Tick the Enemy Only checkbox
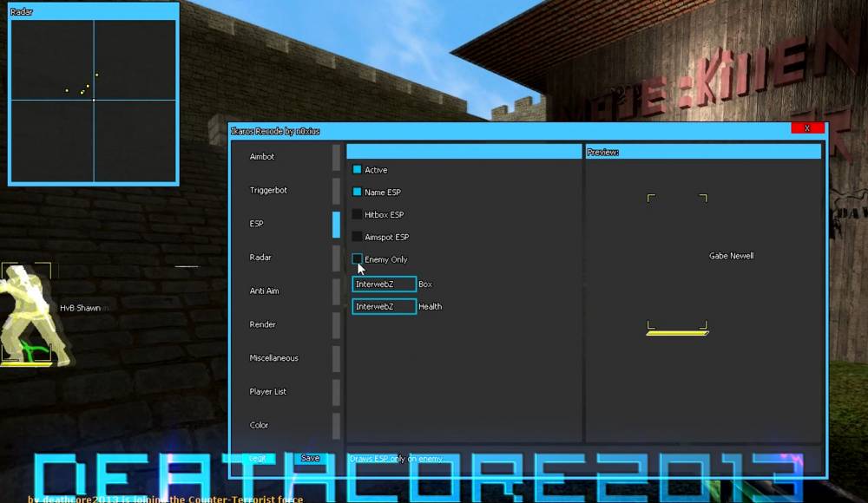The height and width of the screenshot is (503, 868). pos(357,259)
